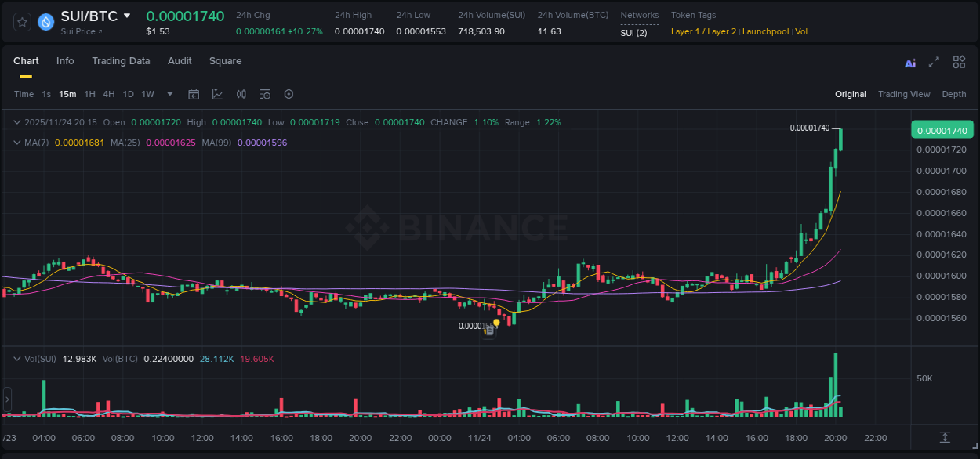
Task: Switch to the Depth view
Action: pyautogui.click(x=953, y=94)
